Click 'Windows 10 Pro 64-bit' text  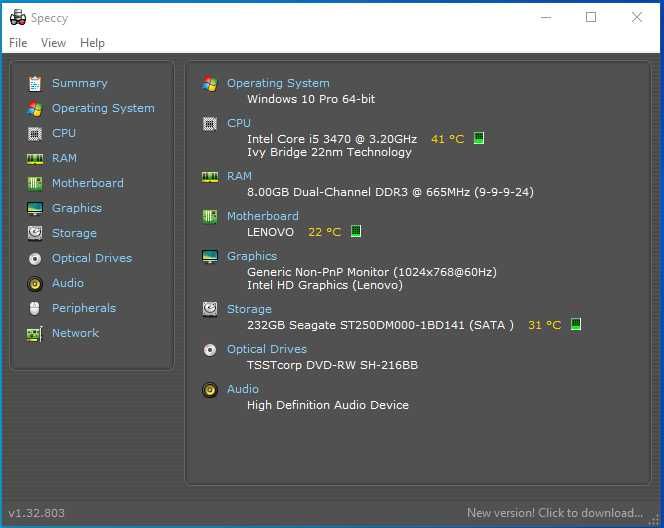(311, 99)
